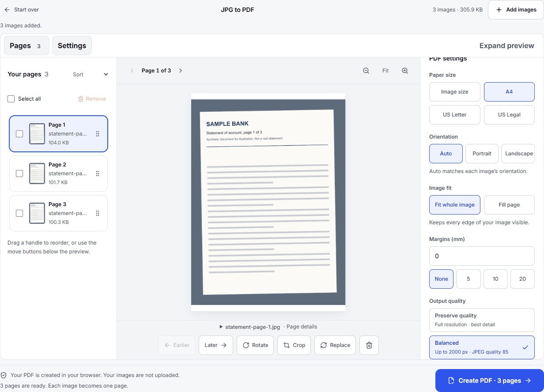This screenshot has width=544, height=392.
Task: Click the drag handle on Page 1
Action: click(98, 134)
